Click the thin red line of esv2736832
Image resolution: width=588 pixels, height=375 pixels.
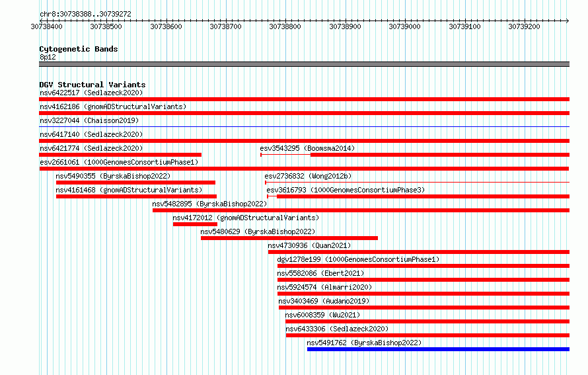click(x=417, y=183)
